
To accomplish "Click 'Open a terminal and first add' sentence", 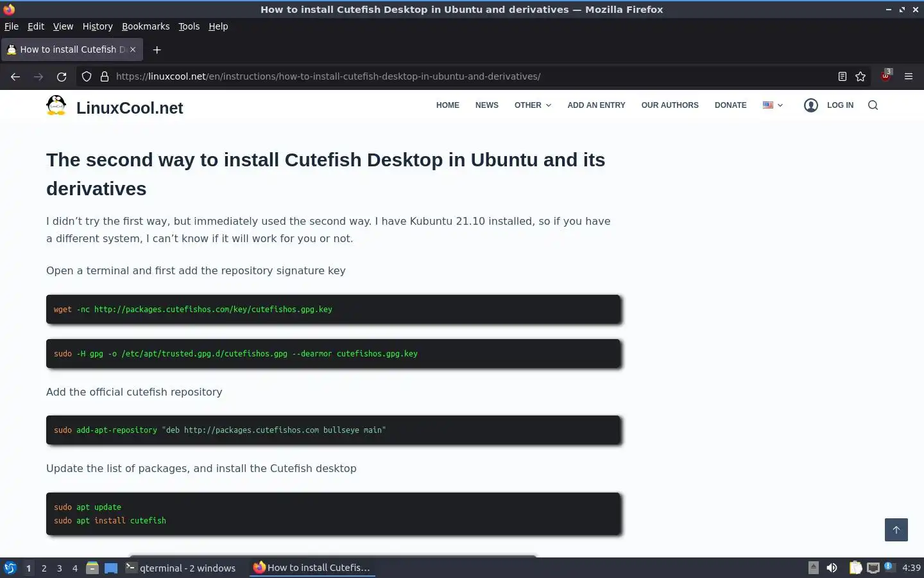I will 196,270.
